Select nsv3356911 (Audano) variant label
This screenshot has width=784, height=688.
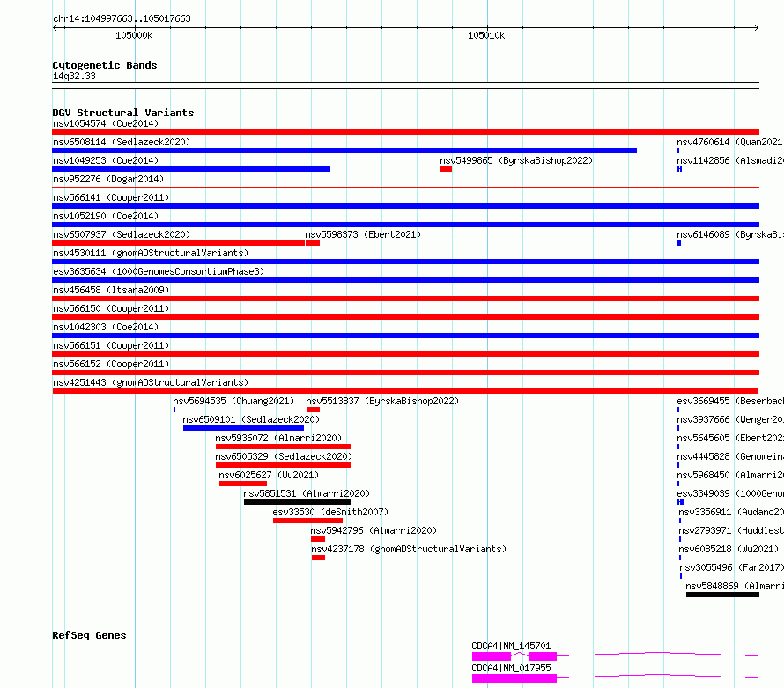[730, 512]
